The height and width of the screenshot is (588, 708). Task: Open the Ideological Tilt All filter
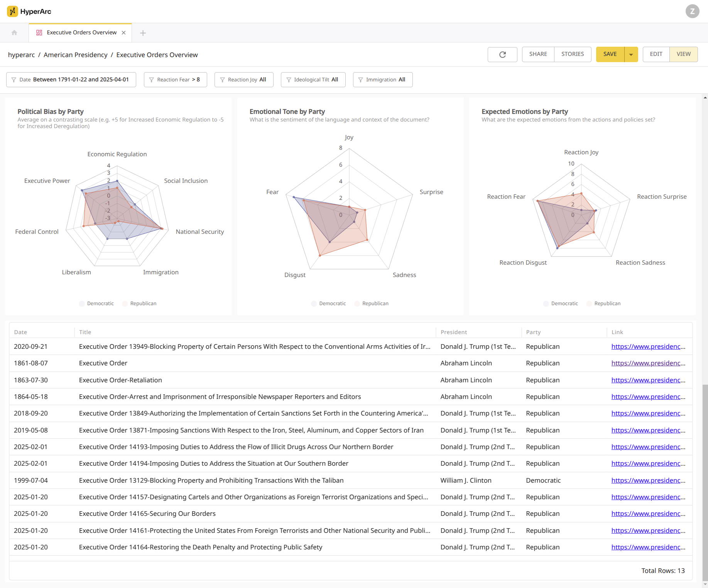click(313, 80)
